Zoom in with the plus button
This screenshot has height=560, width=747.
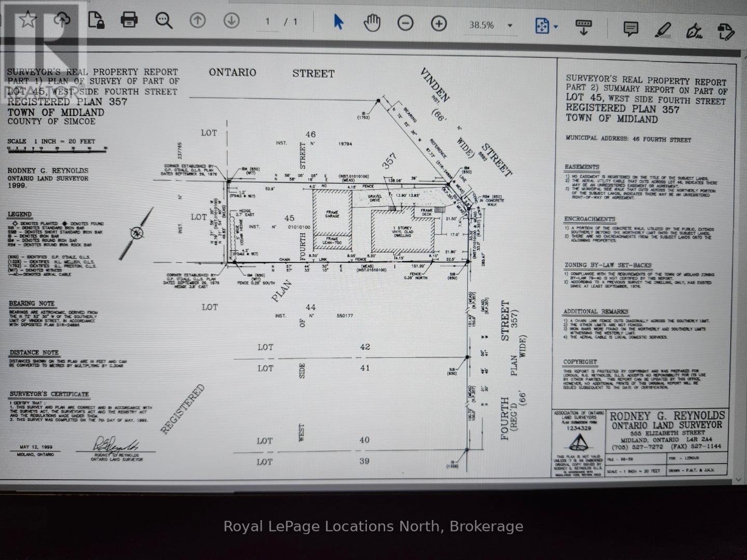[439, 24]
